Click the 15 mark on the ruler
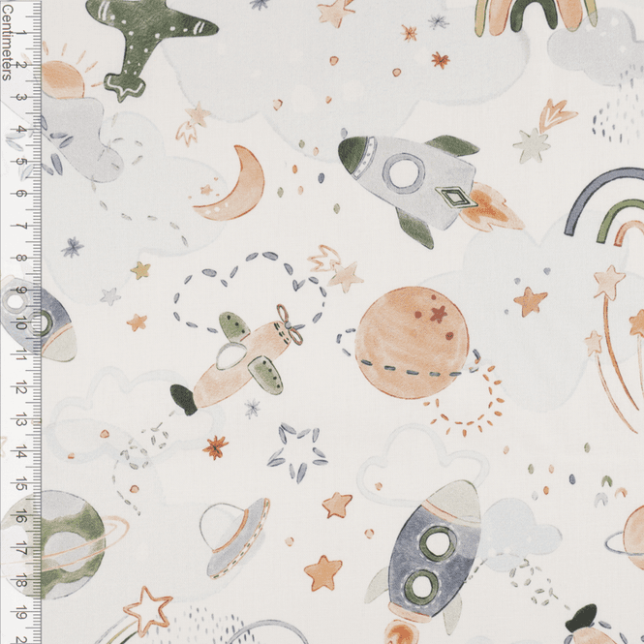 (x=20, y=484)
